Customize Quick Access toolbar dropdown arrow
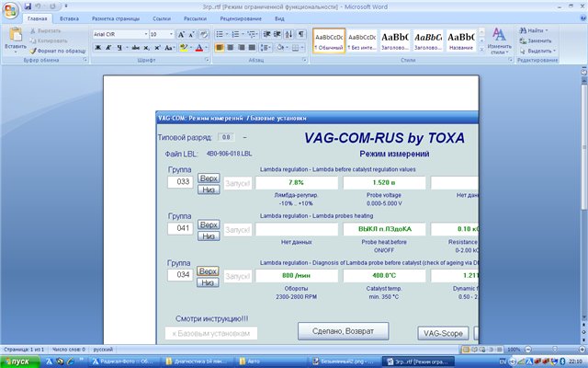Viewport: 588px width, 368px height. (66, 6)
